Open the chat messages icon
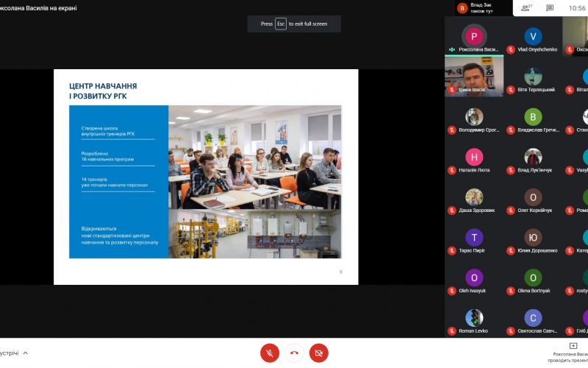 550,8
